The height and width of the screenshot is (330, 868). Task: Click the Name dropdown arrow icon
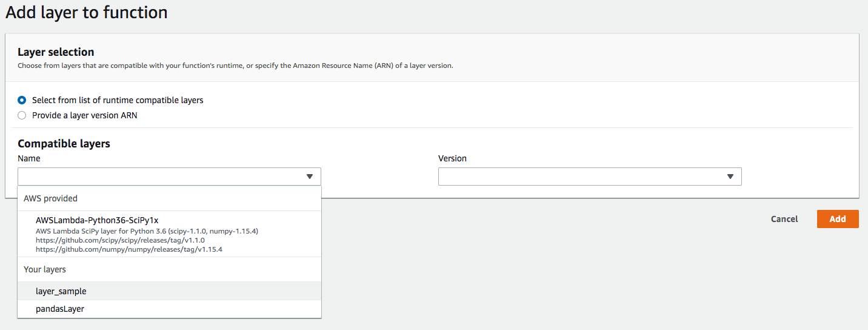point(310,177)
